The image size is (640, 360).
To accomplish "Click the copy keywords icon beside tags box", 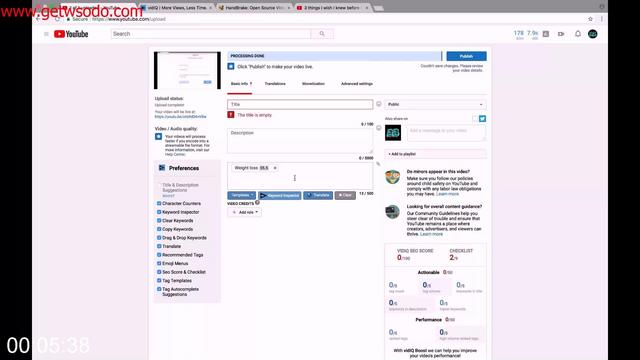I will tap(378, 164).
